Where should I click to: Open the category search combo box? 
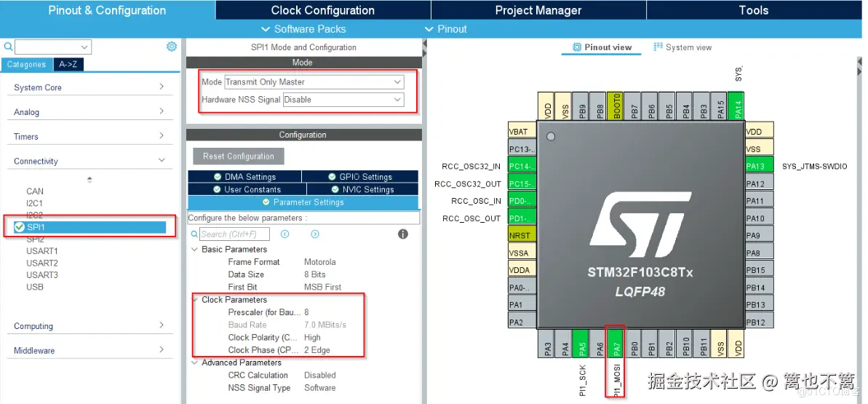point(53,47)
